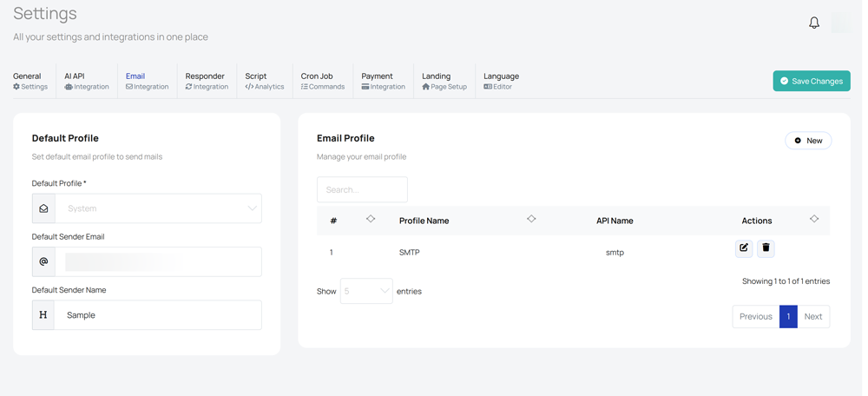Sort by Profile Name column arrows

tap(531, 219)
